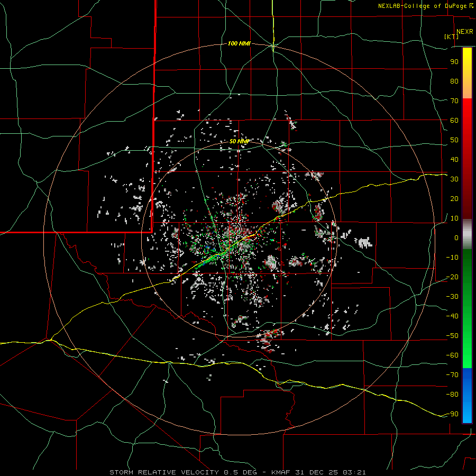Click the -60 value on velocity scale
The width and height of the screenshot is (476, 476).
click(x=452, y=355)
